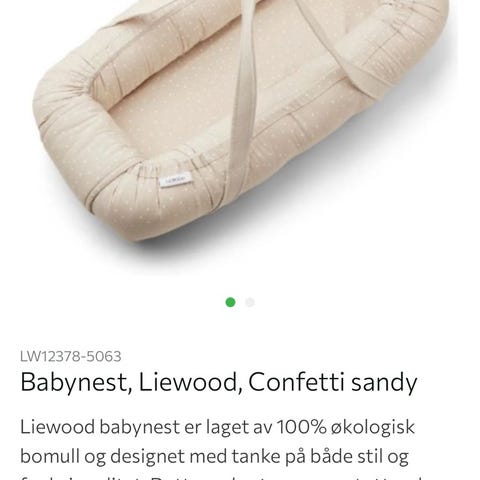
Task: Open the title Babynest, Liewood, Confetti sandy
Action: click(x=219, y=382)
